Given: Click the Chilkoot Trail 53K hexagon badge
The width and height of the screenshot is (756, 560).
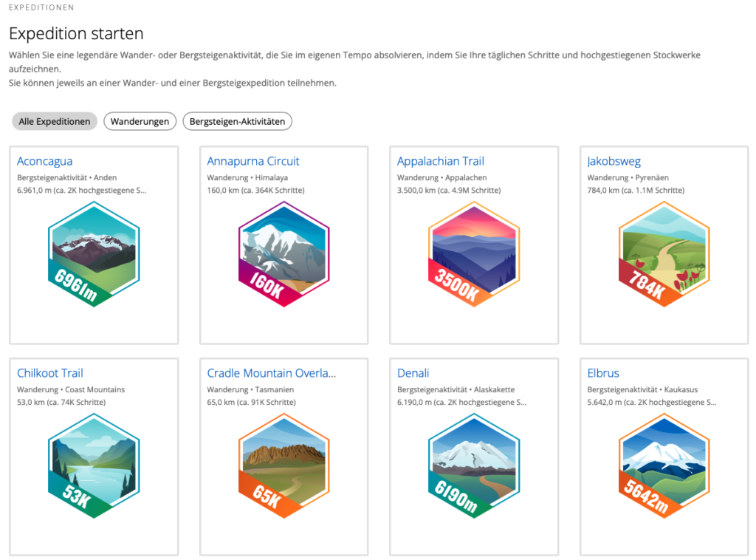Looking at the screenshot, I should [94, 466].
